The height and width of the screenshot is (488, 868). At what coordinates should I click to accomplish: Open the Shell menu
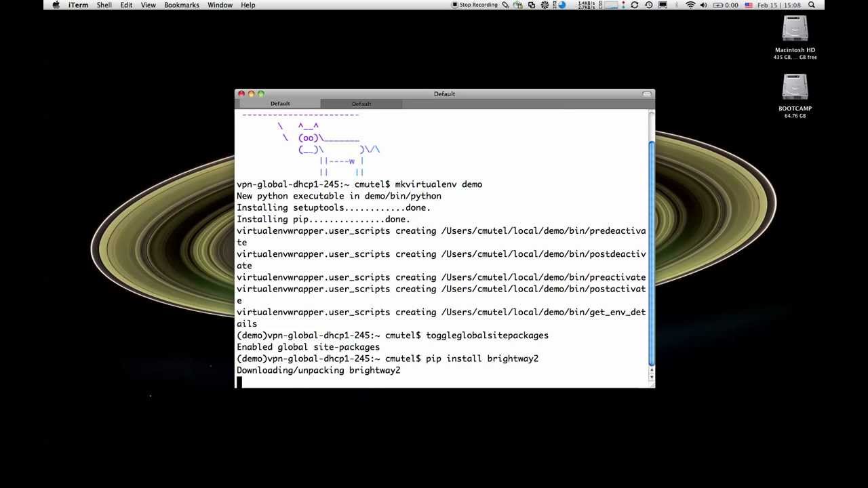coord(104,5)
